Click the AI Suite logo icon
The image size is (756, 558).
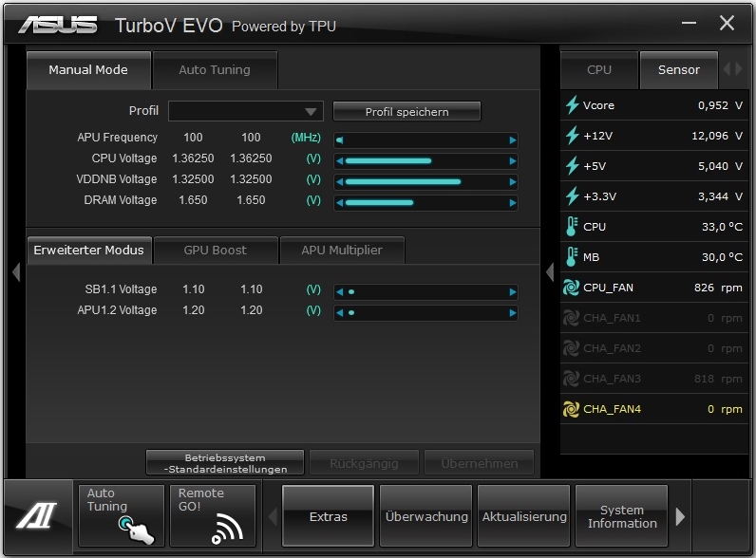point(37,515)
